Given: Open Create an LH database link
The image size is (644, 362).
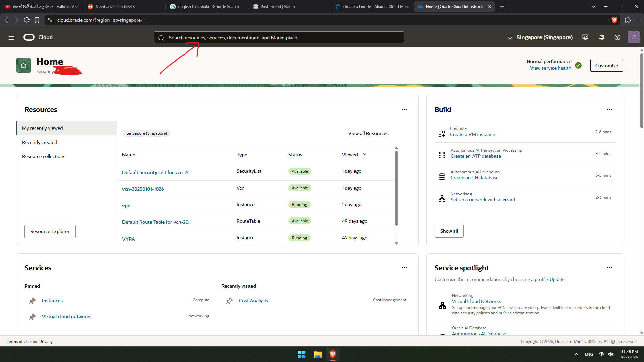Looking at the screenshot, I should (x=475, y=178).
